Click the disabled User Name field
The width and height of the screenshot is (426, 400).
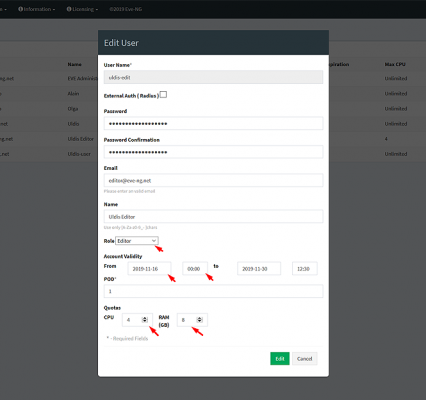(x=213, y=77)
